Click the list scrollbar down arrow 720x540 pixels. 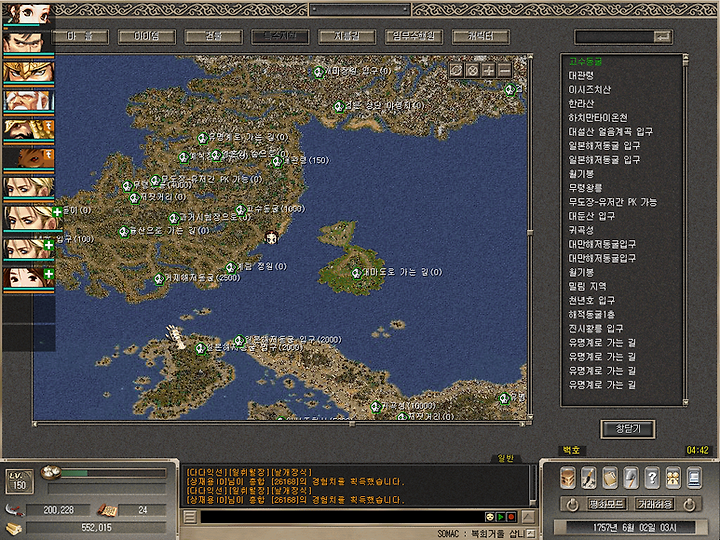[686, 402]
